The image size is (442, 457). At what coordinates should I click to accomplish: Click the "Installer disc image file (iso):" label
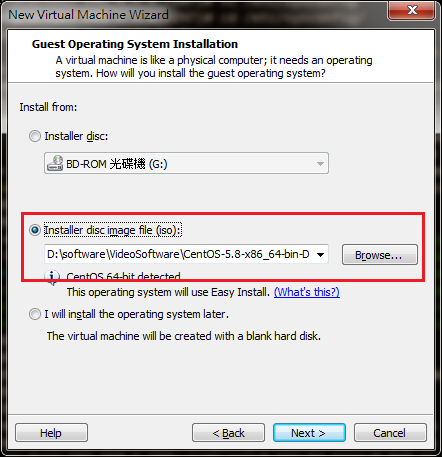click(113, 230)
